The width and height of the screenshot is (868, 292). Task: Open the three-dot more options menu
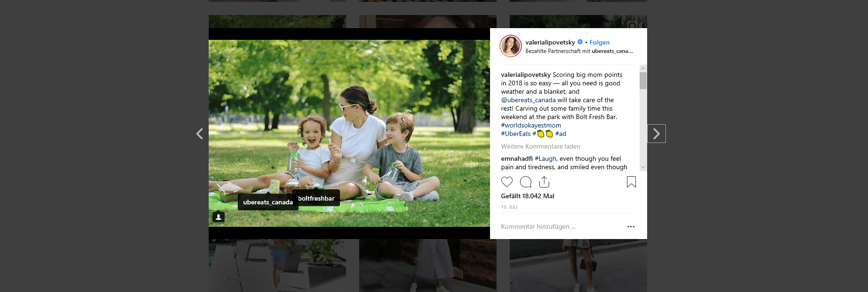pos(631,226)
